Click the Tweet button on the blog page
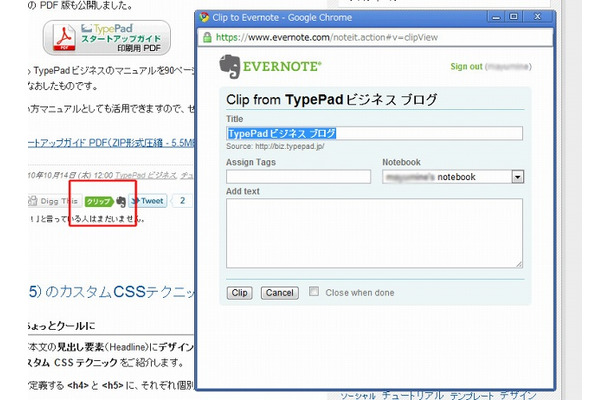Viewport: 610px width, 400px height. [147, 201]
